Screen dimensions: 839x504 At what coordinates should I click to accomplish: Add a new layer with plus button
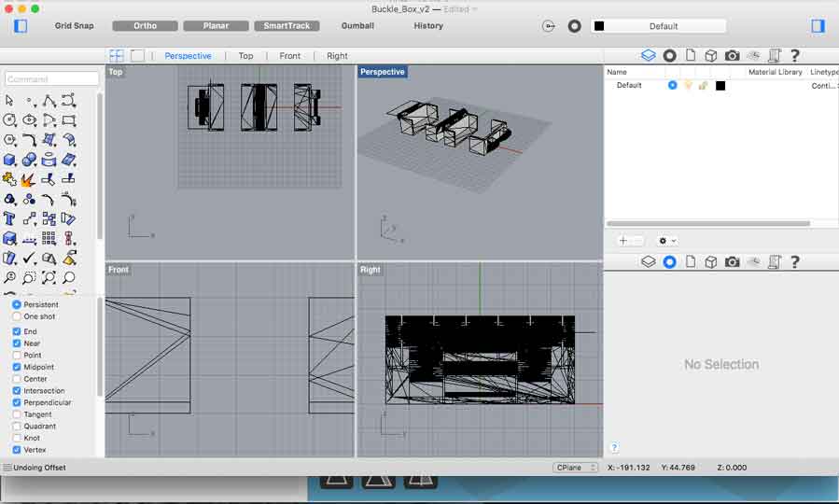(x=622, y=241)
